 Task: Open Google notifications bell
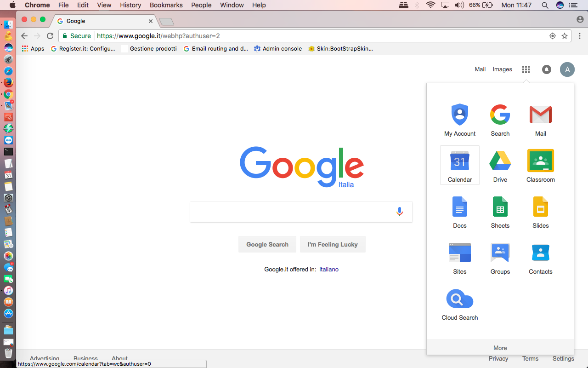pos(547,69)
